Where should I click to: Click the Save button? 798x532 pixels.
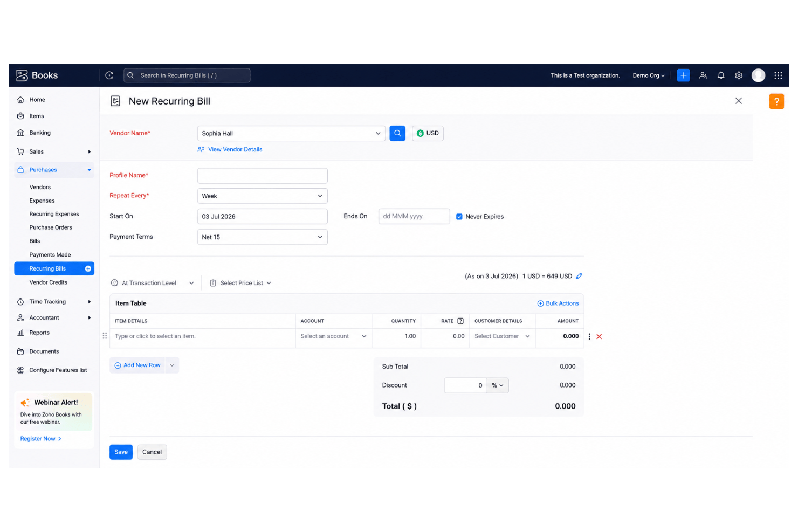point(121,452)
